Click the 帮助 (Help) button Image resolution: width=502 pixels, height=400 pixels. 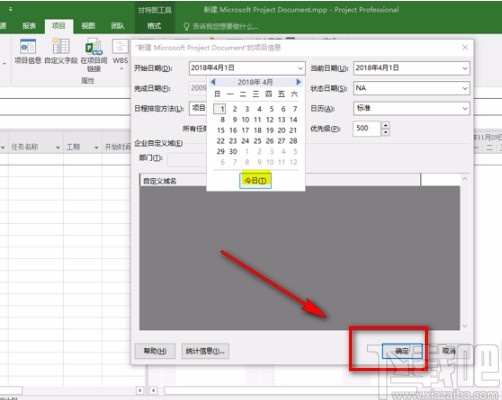click(x=155, y=351)
